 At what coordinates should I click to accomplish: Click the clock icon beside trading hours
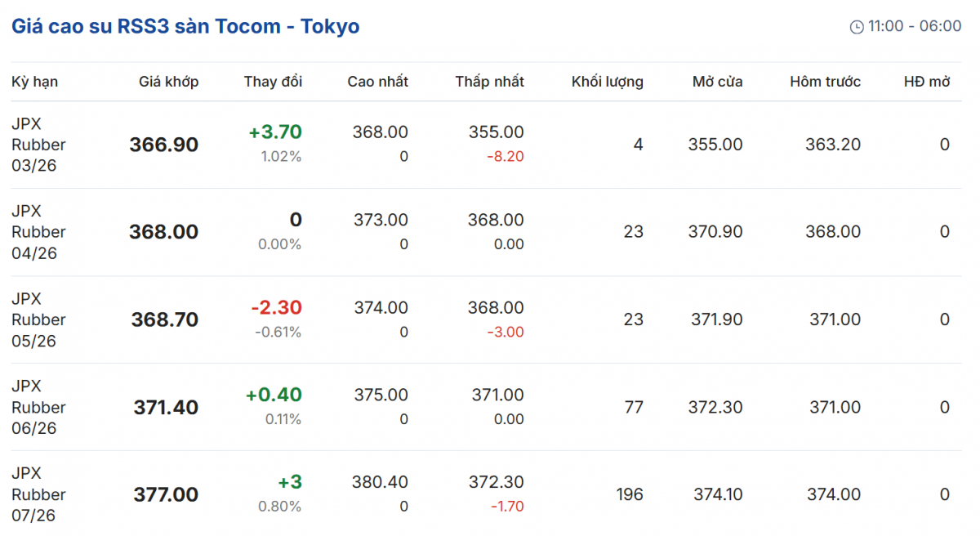coord(857,27)
